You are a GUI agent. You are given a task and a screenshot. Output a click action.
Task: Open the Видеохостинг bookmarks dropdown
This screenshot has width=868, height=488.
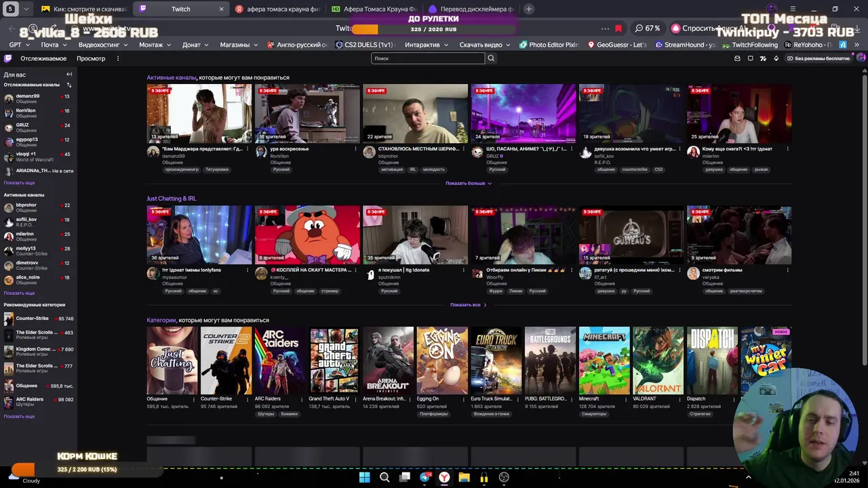[102, 45]
